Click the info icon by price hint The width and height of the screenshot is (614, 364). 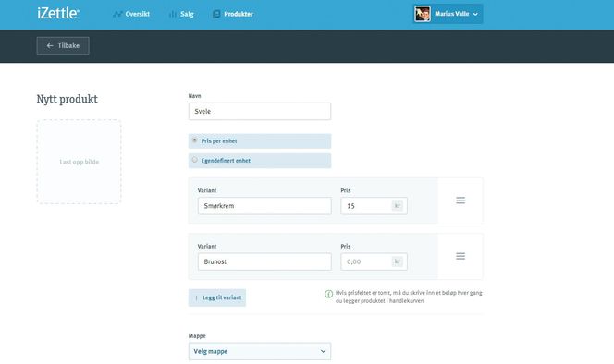(329, 294)
